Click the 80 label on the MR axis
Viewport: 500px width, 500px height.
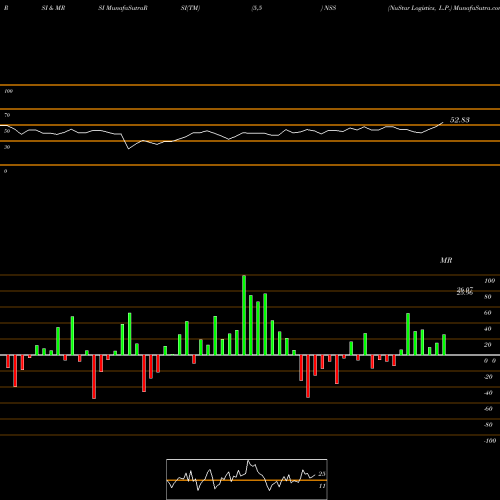pyautogui.click(x=488, y=297)
